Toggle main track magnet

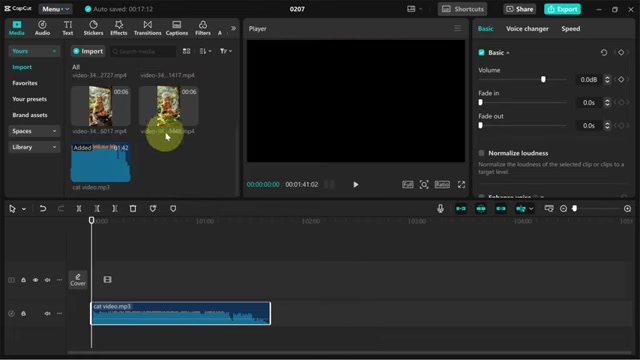[x=461, y=209]
